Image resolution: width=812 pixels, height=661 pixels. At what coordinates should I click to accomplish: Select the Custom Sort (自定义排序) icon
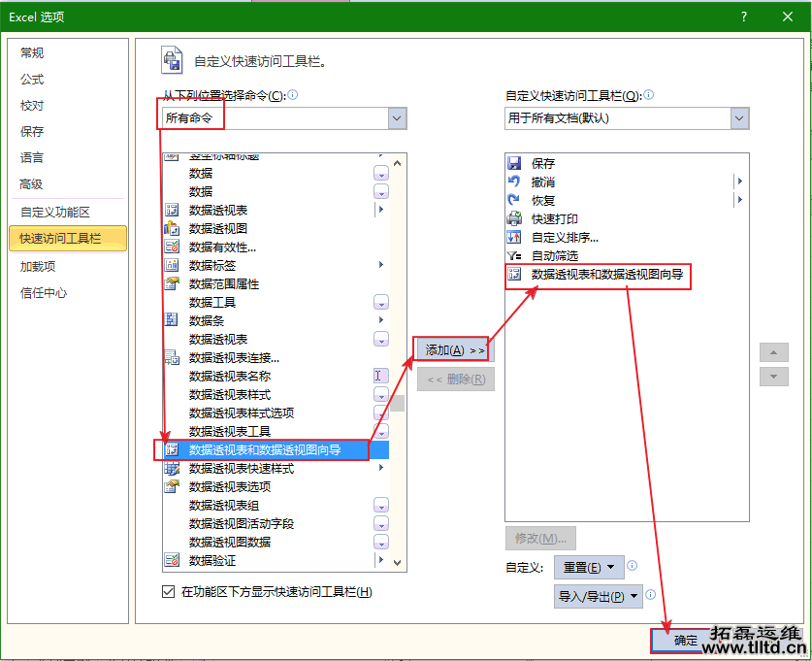tap(514, 237)
